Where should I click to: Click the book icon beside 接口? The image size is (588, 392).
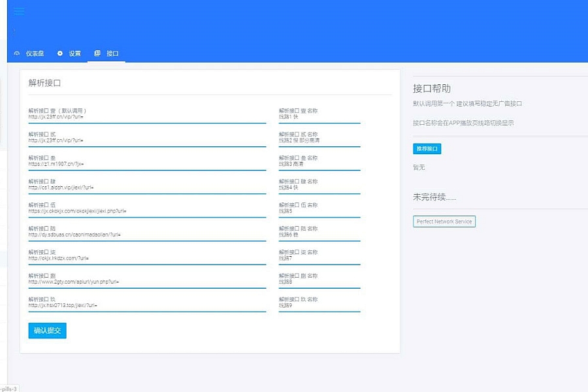[x=97, y=54]
